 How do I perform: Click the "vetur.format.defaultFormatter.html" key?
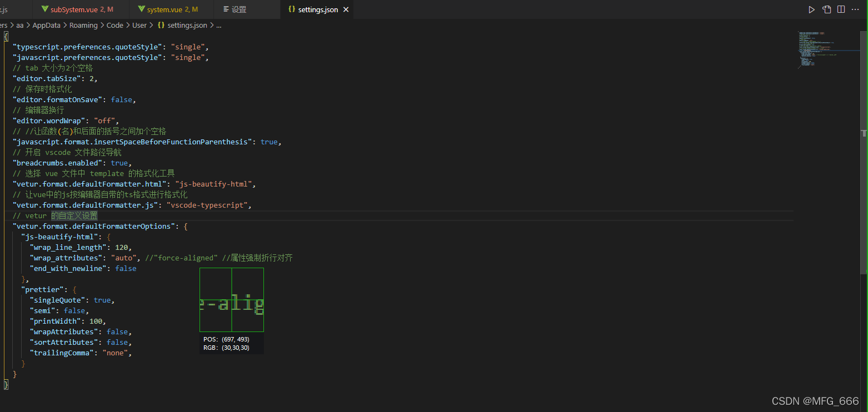click(89, 184)
